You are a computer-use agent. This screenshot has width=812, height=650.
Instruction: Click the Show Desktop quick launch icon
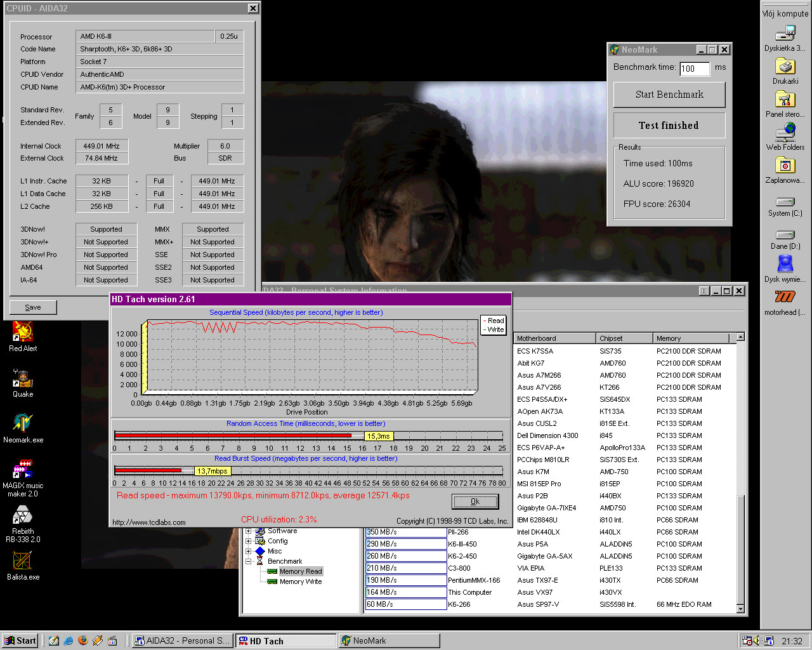[x=54, y=640]
